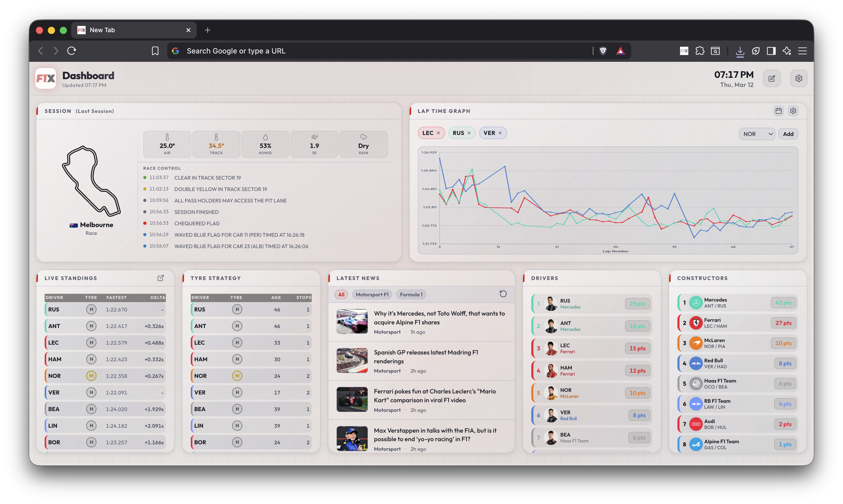Open the NOR driver selector dropdown

coord(757,134)
